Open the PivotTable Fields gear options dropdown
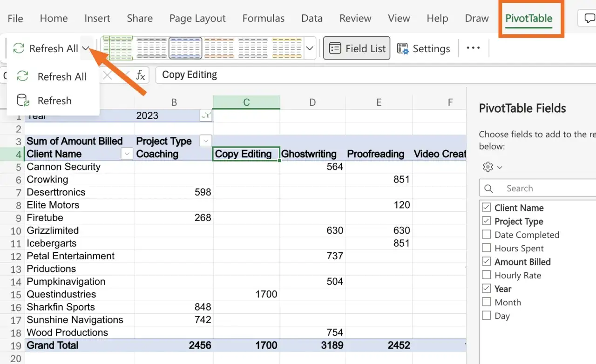The width and height of the screenshot is (596, 364). click(493, 167)
